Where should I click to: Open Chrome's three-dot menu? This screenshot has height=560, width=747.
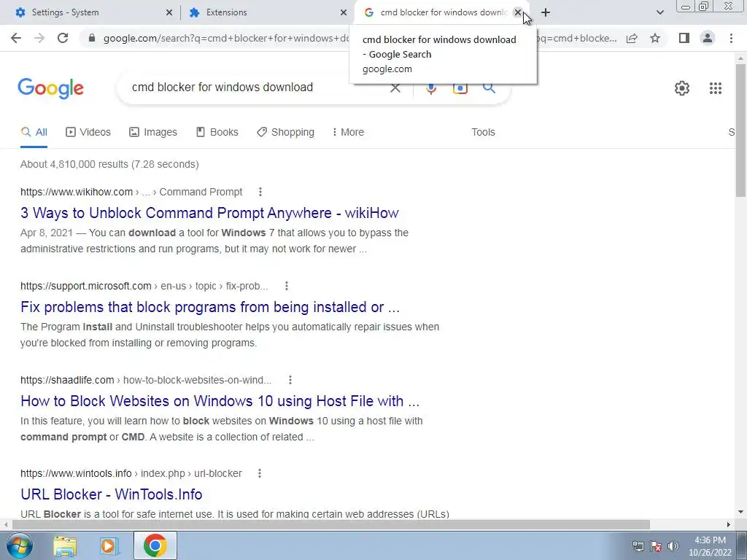tap(731, 38)
